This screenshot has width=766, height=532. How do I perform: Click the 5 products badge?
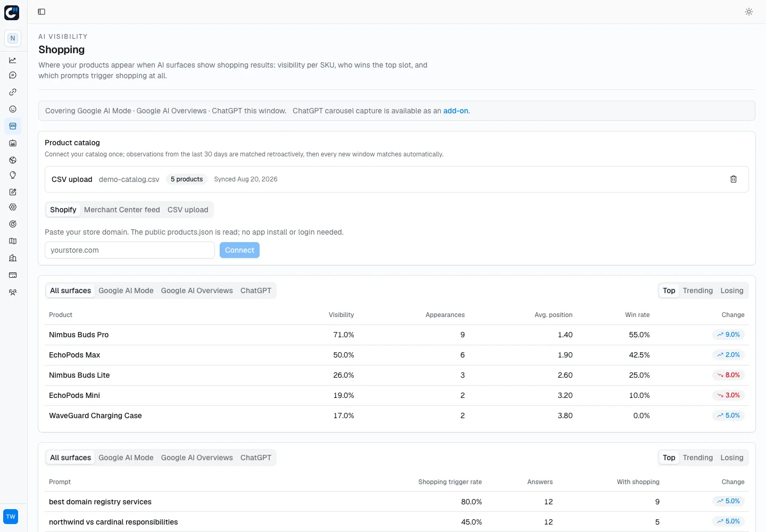pyautogui.click(x=187, y=179)
